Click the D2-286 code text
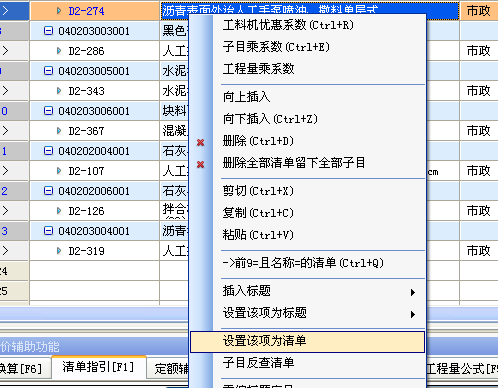Image resolution: width=498 pixels, height=388 pixels. point(86,51)
